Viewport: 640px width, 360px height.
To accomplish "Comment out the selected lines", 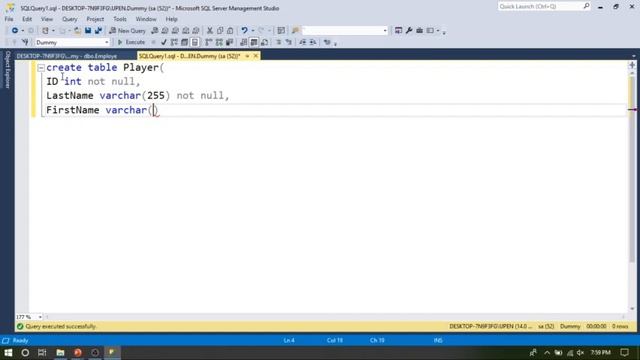I will point(278,42).
